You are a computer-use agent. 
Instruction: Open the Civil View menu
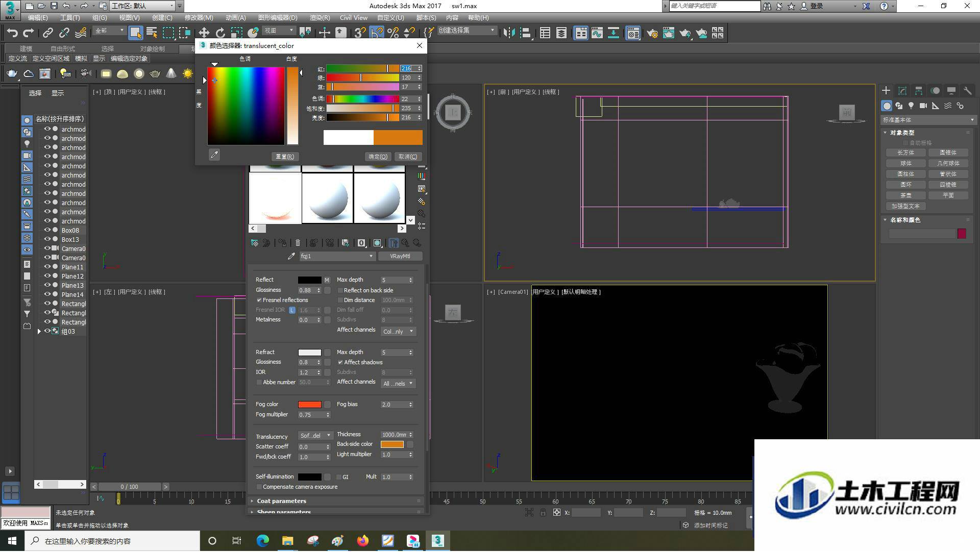coord(353,17)
